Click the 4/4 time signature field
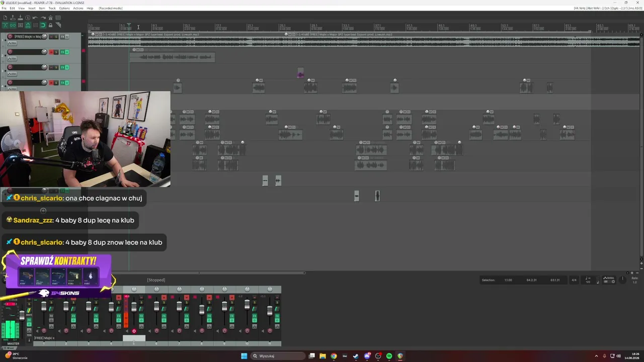 click(x=574, y=280)
